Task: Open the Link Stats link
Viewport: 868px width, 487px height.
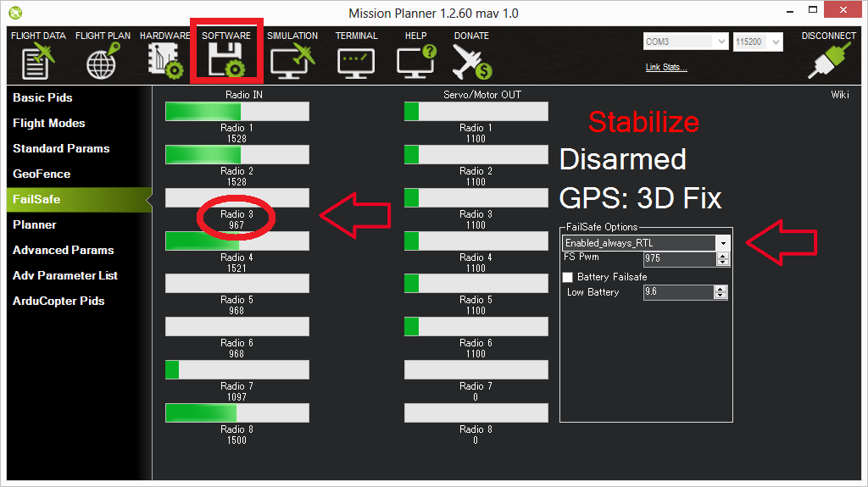Action: click(666, 67)
